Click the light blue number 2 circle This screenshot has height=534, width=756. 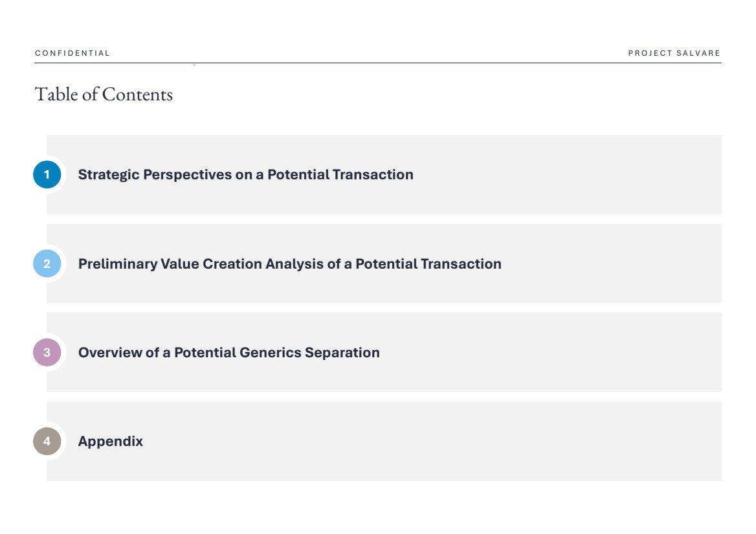point(47,263)
